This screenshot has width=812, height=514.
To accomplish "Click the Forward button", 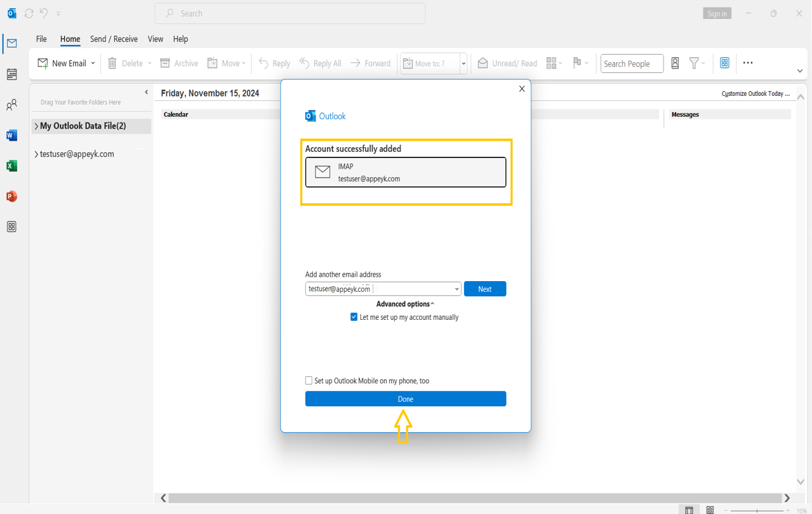I will (370, 63).
